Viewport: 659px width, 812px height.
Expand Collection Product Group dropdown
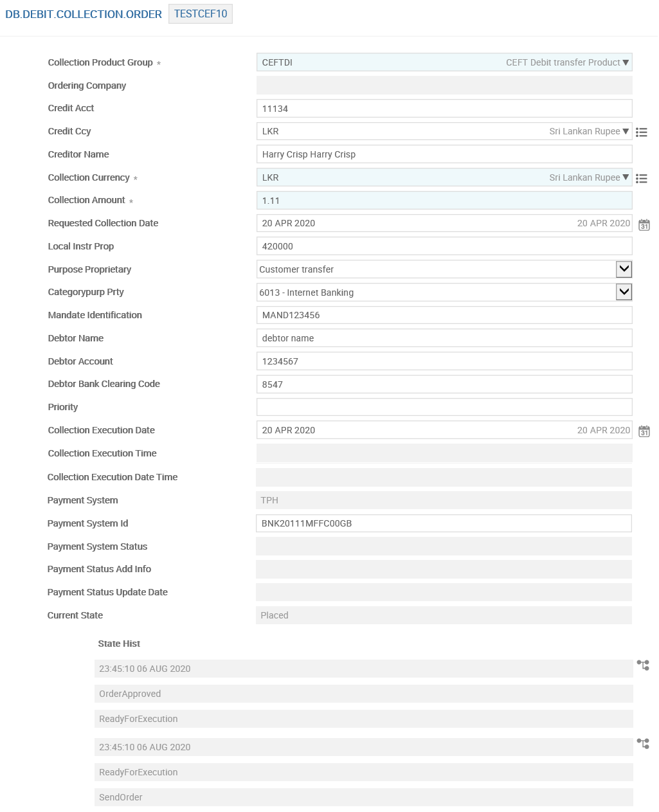pyautogui.click(x=626, y=62)
